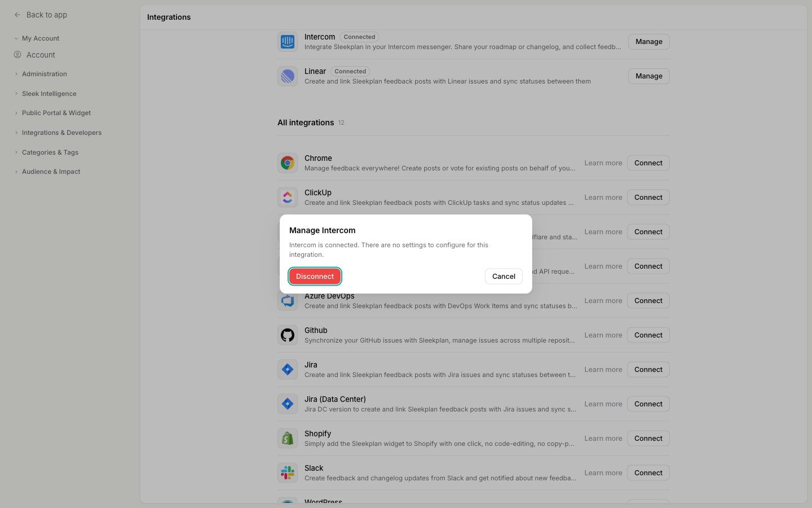Click the Integrations page title
The image size is (812, 508).
click(169, 17)
